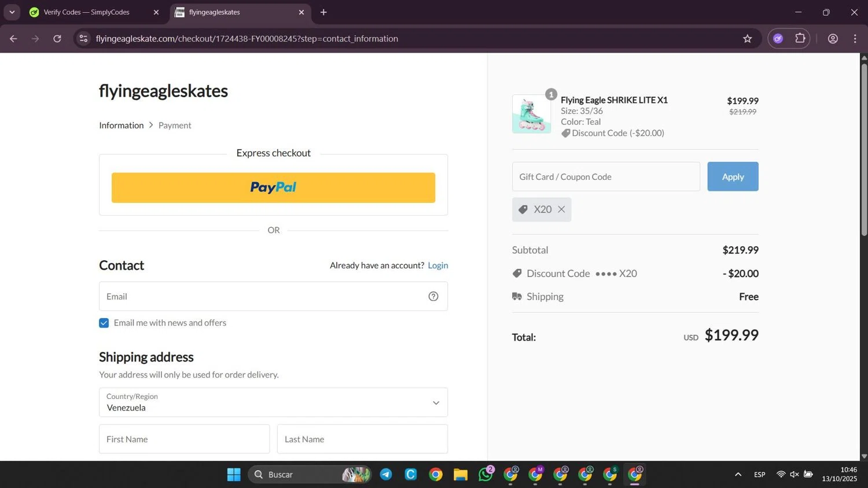
Task: Toggle Email me with news and offers
Action: pos(104,323)
